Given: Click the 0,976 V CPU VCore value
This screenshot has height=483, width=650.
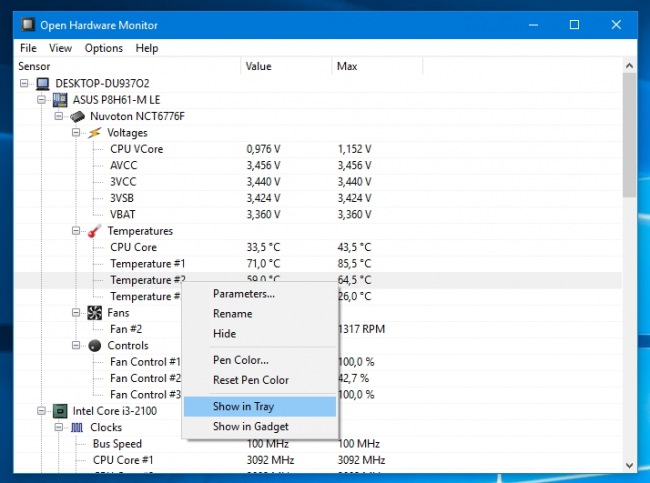Looking at the screenshot, I should [263, 149].
